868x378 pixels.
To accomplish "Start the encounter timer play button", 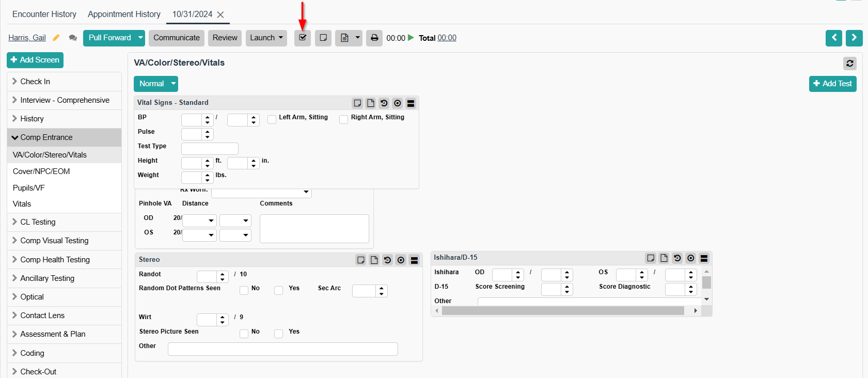I will 411,38.
